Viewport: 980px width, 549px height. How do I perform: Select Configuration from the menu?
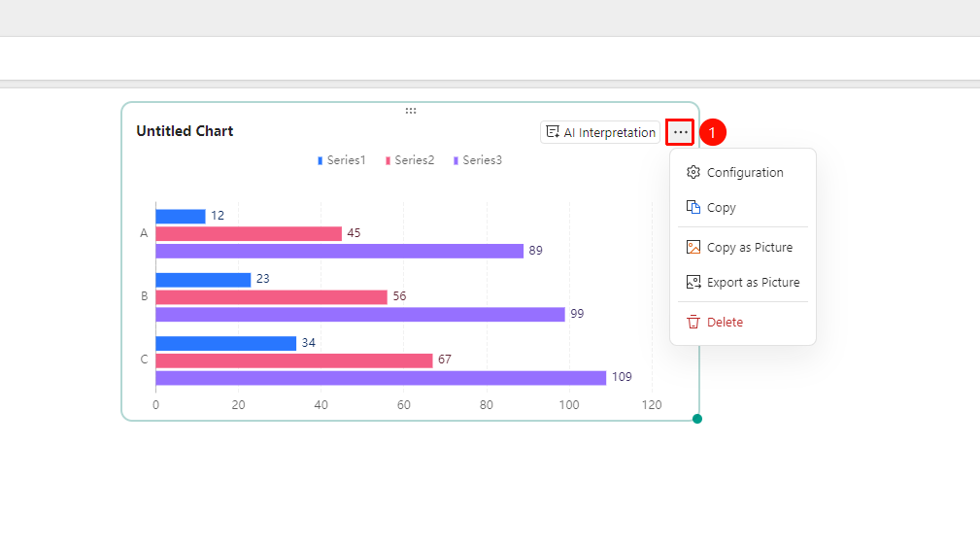pyautogui.click(x=742, y=173)
